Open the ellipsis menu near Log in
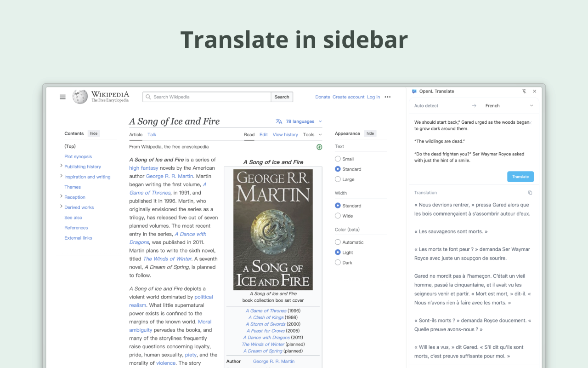Viewport: 588px width, 368px height. [387, 97]
